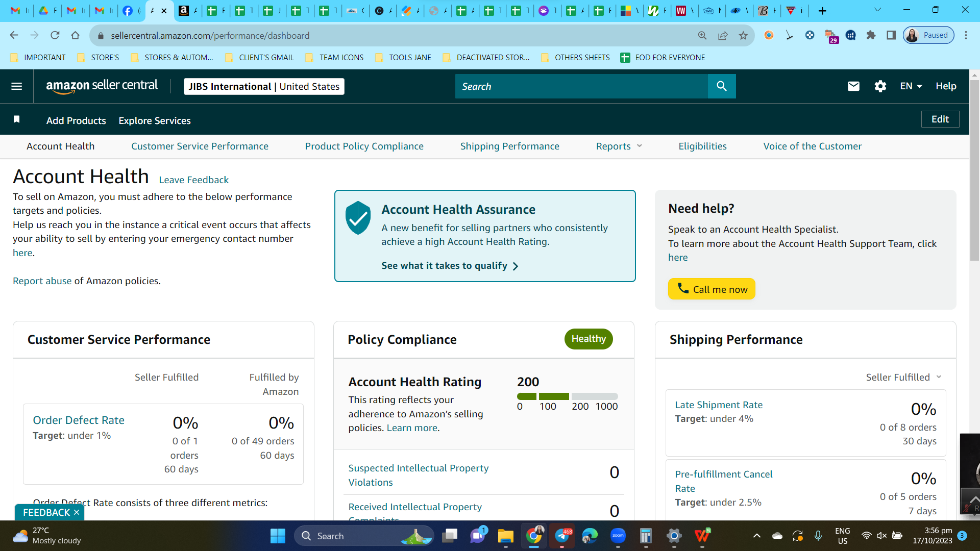Image resolution: width=980 pixels, height=551 pixels.
Task: Click the Account Health Rating progress bar
Action: click(x=568, y=396)
